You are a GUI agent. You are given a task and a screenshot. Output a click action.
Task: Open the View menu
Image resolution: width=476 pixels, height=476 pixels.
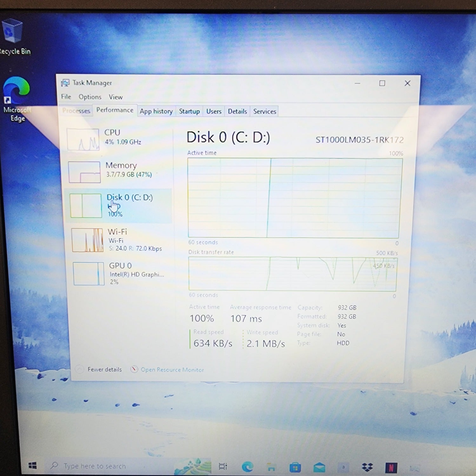coord(116,97)
